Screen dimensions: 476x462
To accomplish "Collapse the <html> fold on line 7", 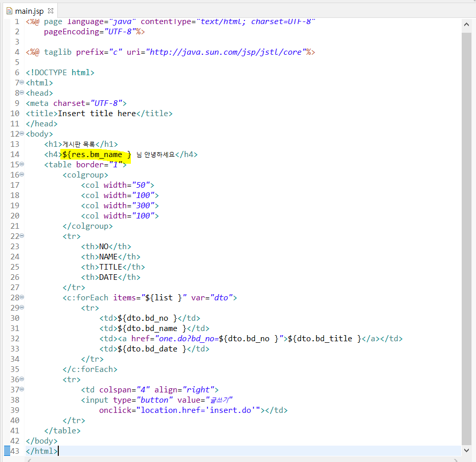I will click(x=22, y=82).
